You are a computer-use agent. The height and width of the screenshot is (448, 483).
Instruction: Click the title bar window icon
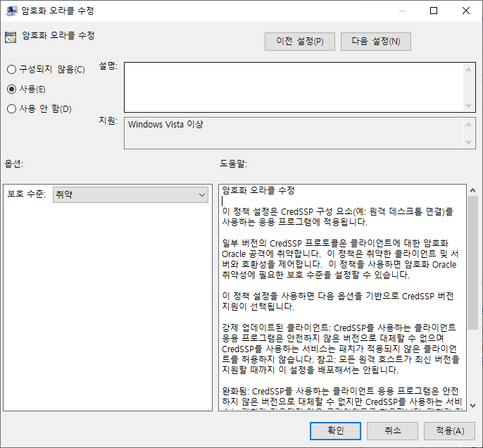tap(11, 11)
